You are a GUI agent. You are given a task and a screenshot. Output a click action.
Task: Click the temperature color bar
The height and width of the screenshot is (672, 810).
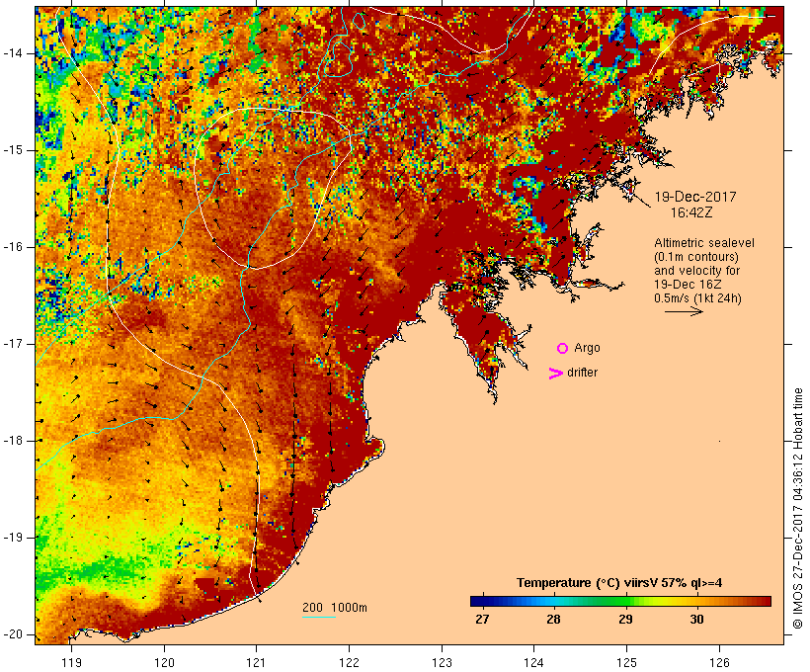click(620, 601)
